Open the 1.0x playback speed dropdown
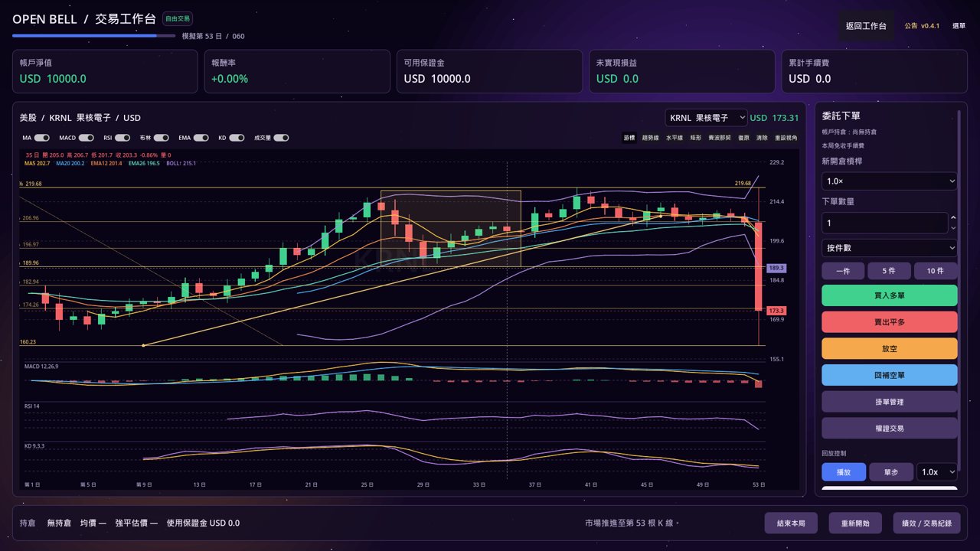 tap(937, 472)
